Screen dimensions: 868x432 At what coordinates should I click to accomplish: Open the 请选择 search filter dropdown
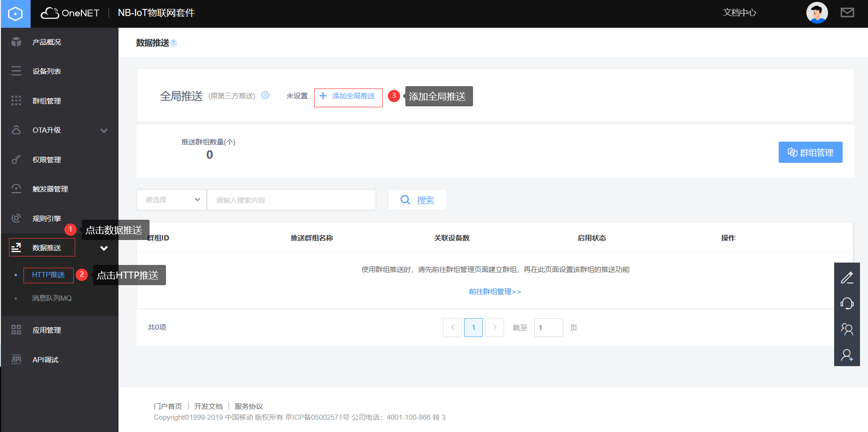coord(171,200)
